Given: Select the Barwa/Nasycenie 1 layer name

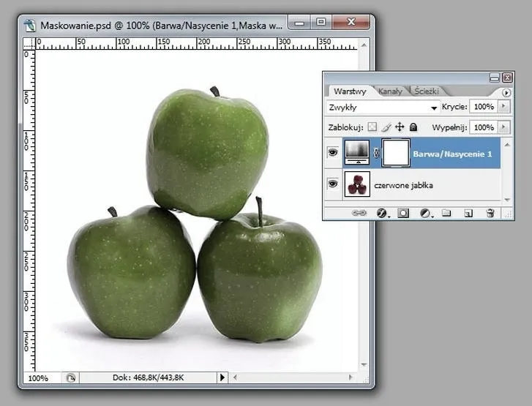Looking at the screenshot, I should 452,154.
